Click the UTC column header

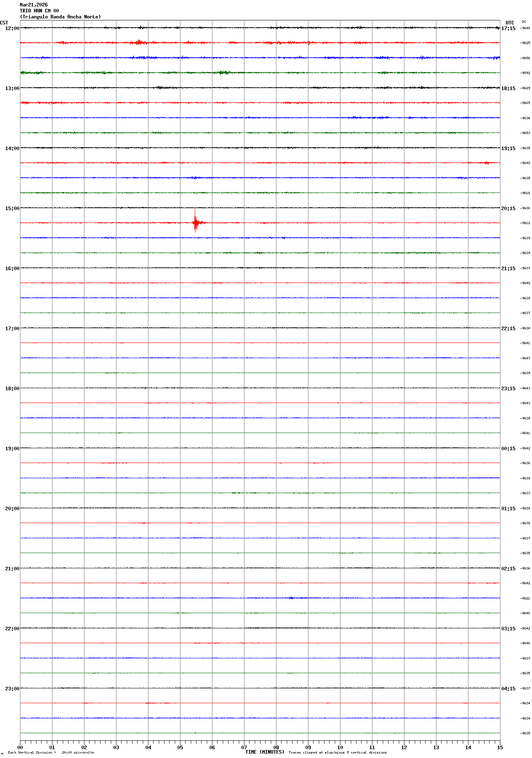510,23
